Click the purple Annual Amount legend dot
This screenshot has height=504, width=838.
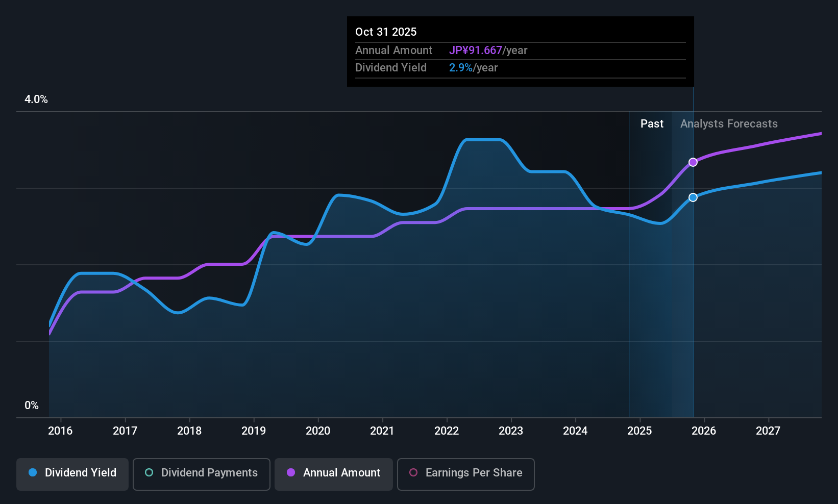(x=291, y=472)
